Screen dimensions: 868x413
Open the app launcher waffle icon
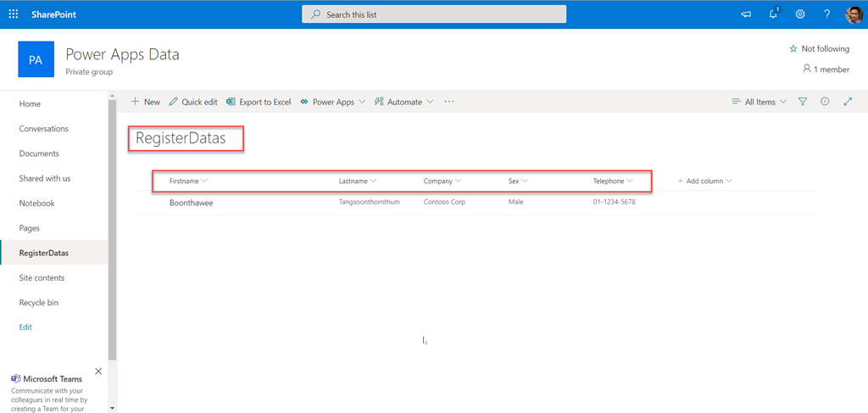(x=14, y=14)
